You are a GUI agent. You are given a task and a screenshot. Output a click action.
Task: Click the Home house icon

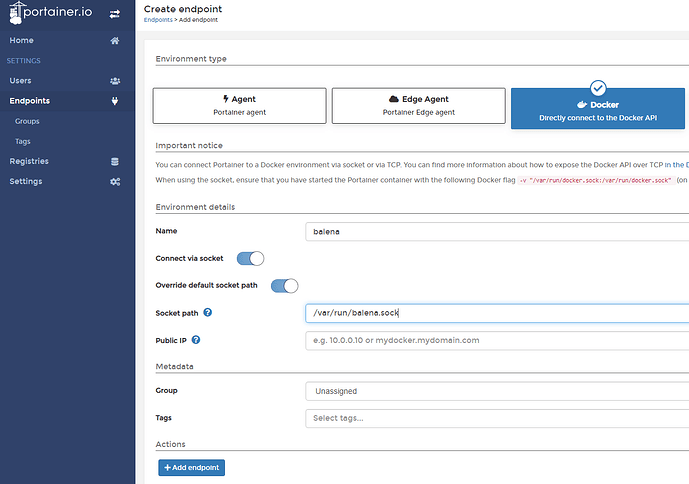115,40
